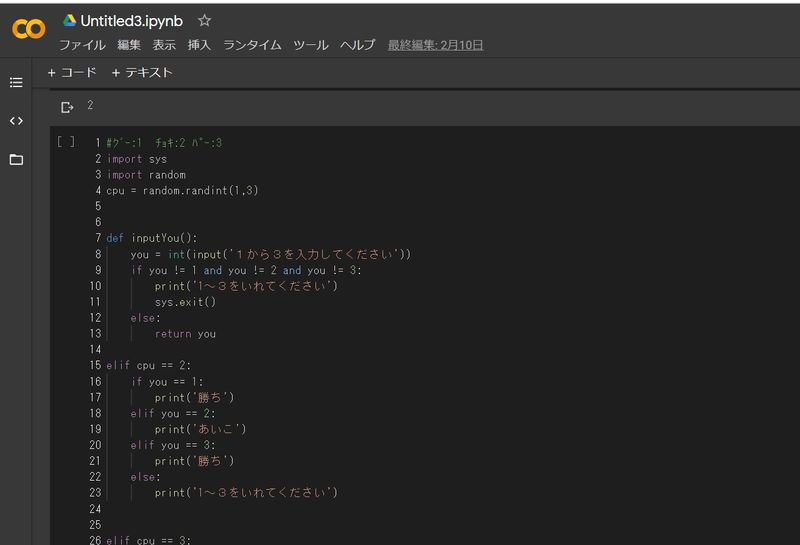Screen dimensions: 800x545
Task: Open the Files folder sidebar icon
Action: point(16,160)
